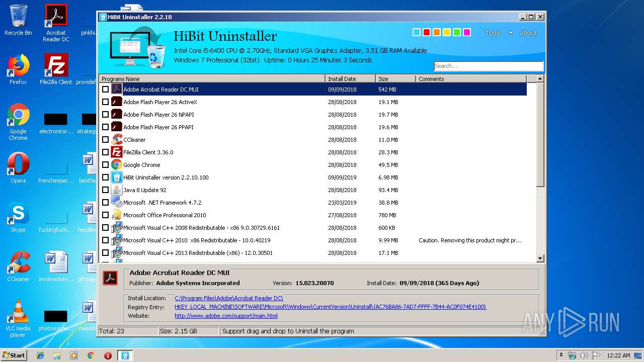Open Acrobat Reader install location link
644x362 pixels.
tap(229, 298)
